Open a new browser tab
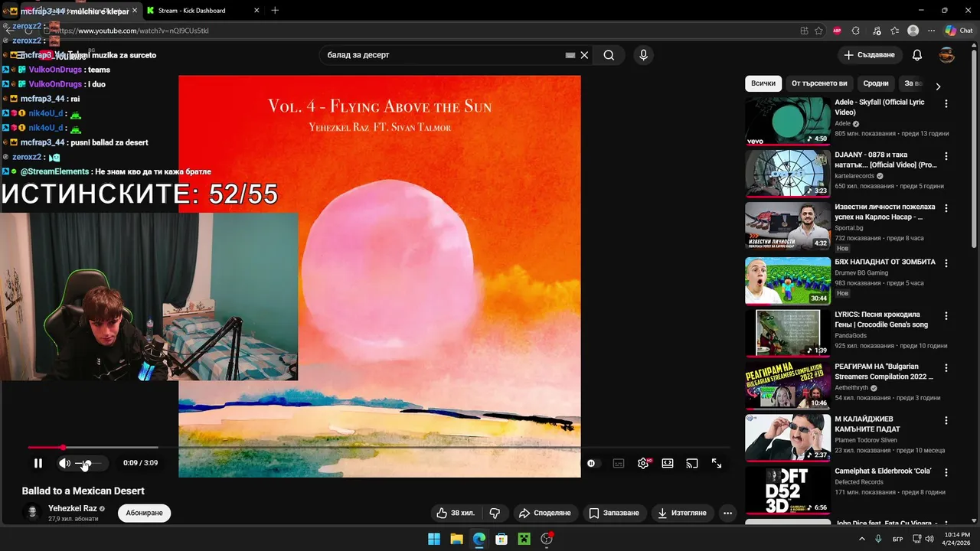 (x=275, y=11)
